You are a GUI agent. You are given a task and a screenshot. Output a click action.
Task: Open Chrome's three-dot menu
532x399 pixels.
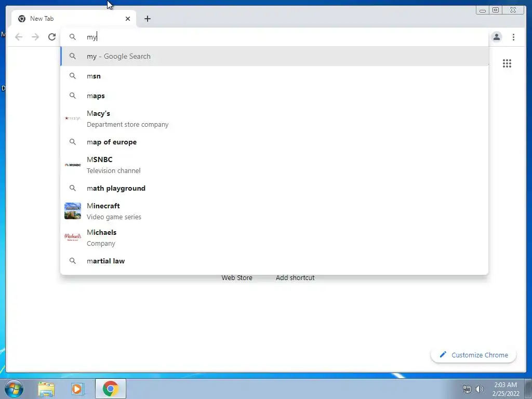513,37
